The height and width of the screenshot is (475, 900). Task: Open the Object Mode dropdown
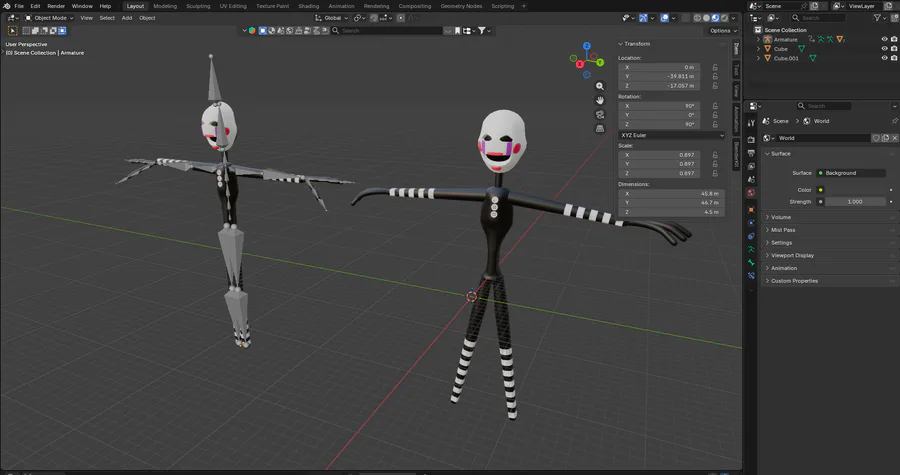tap(49, 18)
